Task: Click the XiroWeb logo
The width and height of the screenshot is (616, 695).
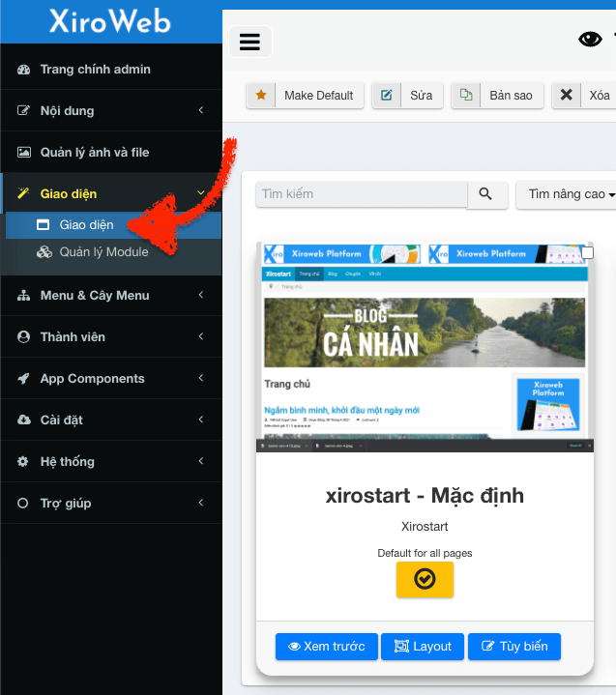Action: click(x=109, y=21)
